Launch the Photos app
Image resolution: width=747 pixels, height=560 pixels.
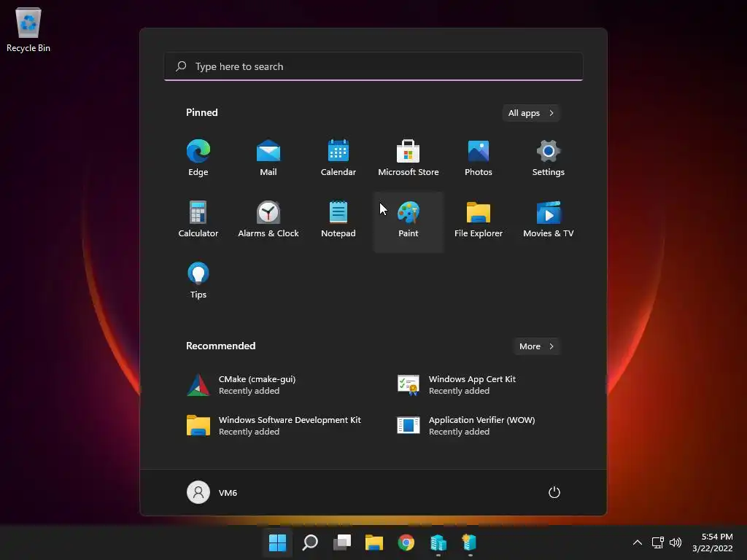pyautogui.click(x=479, y=158)
